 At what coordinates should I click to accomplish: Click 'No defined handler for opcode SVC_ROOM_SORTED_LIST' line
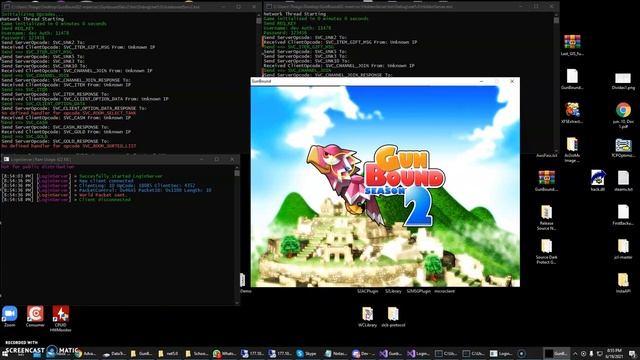[x=69, y=146]
